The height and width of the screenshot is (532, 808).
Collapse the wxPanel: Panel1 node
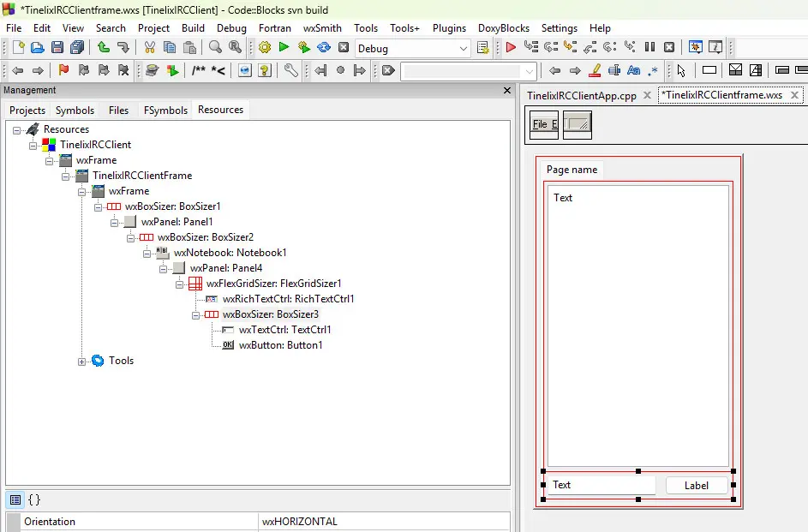point(115,223)
